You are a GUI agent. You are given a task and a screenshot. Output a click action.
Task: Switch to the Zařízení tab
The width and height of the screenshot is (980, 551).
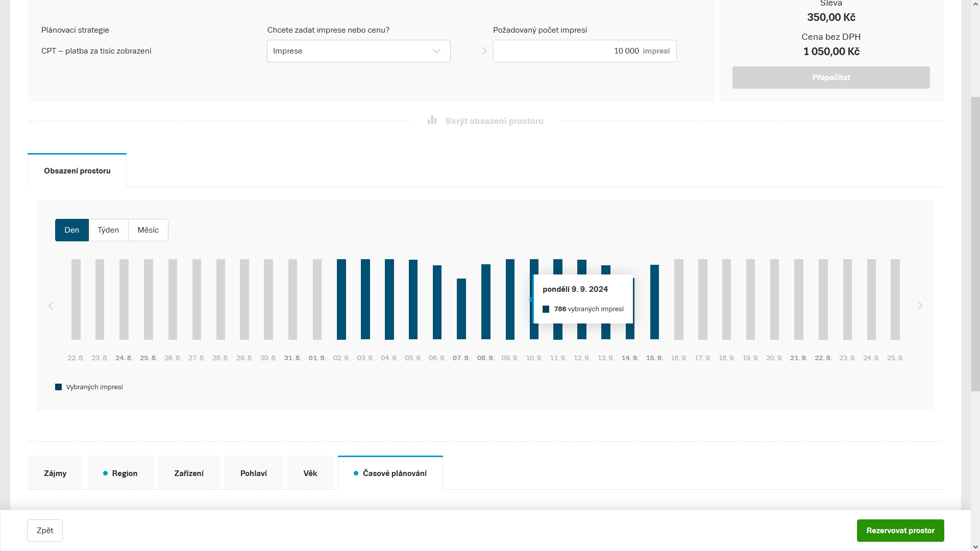coord(188,473)
